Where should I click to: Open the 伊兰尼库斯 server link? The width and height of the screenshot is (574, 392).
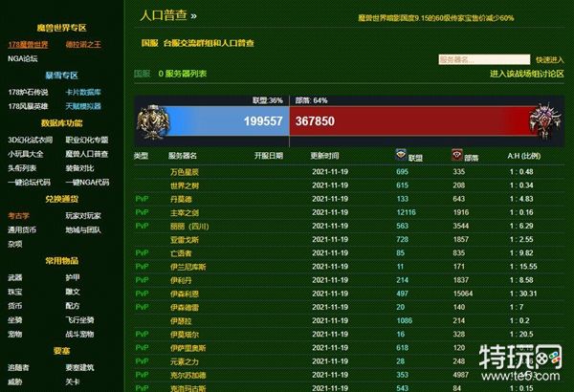(x=188, y=267)
